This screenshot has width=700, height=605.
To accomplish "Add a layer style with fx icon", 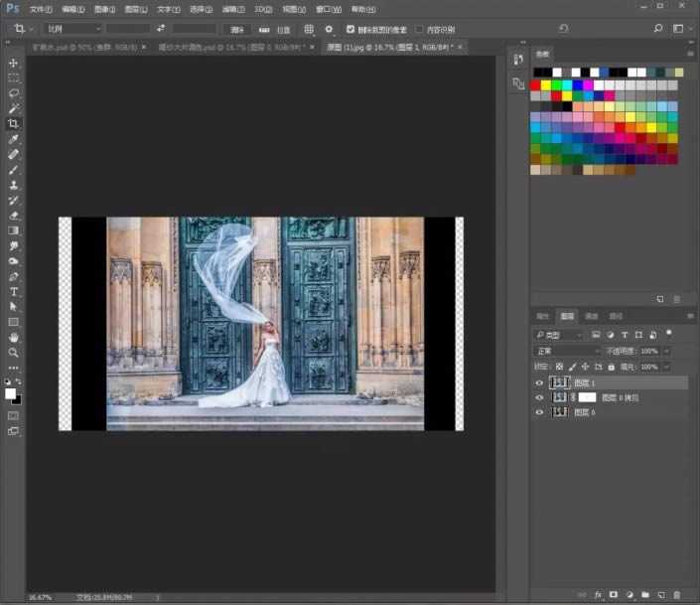I will pyautogui.click(x=597, y=594).
